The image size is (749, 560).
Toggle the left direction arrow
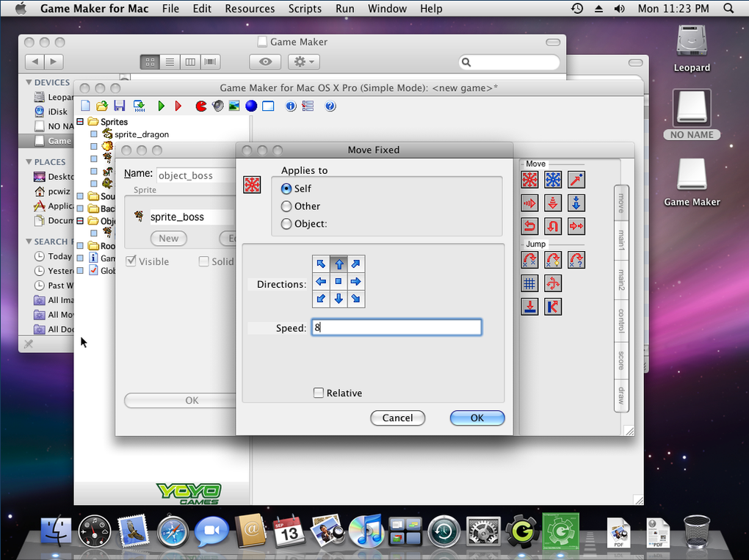coord(321,282)
